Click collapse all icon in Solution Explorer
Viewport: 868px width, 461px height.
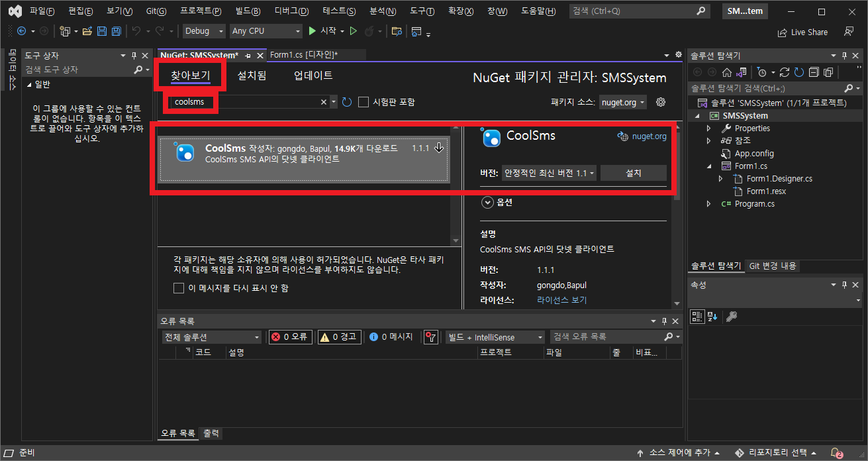tap(814, 72)
